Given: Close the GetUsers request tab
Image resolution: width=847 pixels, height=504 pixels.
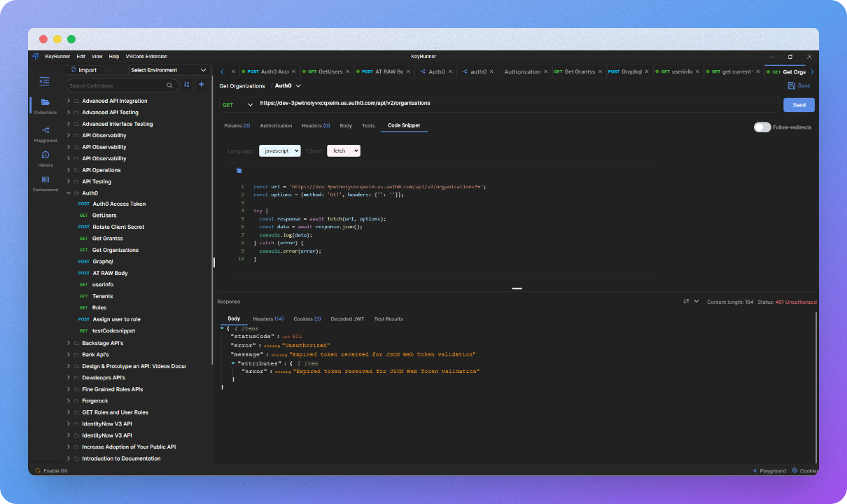Looking at the screenshot, I should tap(349, 71).
